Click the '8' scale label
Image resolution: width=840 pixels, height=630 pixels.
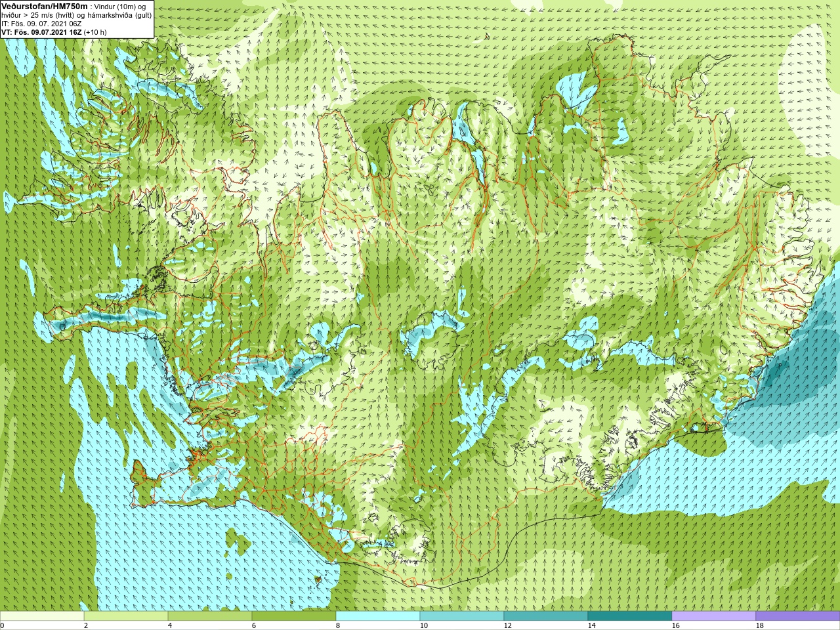point(338,625)
